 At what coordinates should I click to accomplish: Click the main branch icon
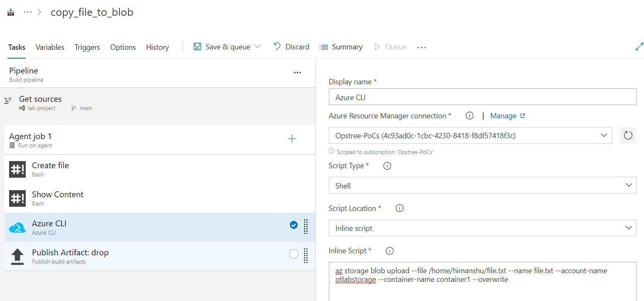[x=73, y=108]
